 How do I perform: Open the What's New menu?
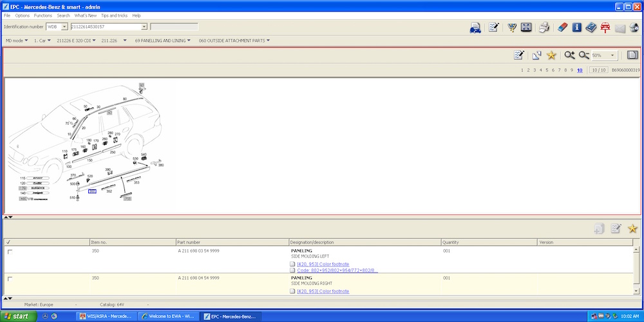click(86, 15)
